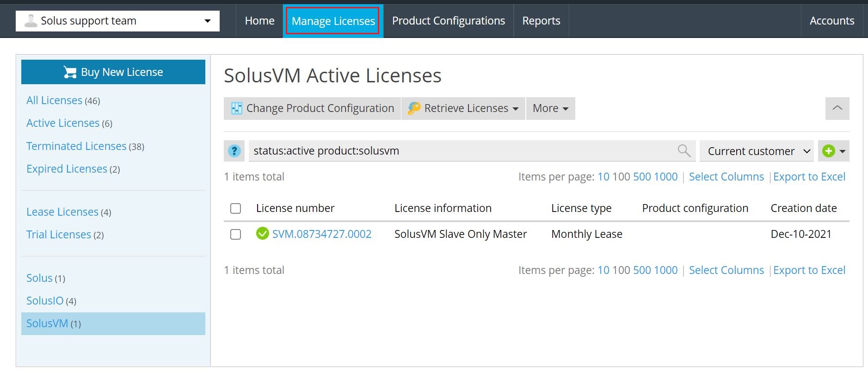868x373 pixels.
Task: Open license SVM.08734727.0002 link
Action: [322, 234]
